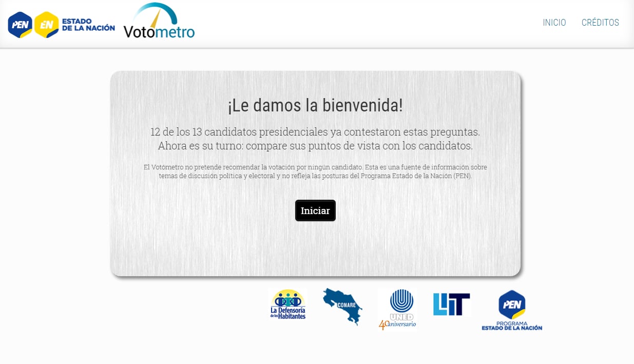Click the "La Defensoría de los Habitantes" caption
The width and height of the screenshot is (634, 364).
point(288,314)
